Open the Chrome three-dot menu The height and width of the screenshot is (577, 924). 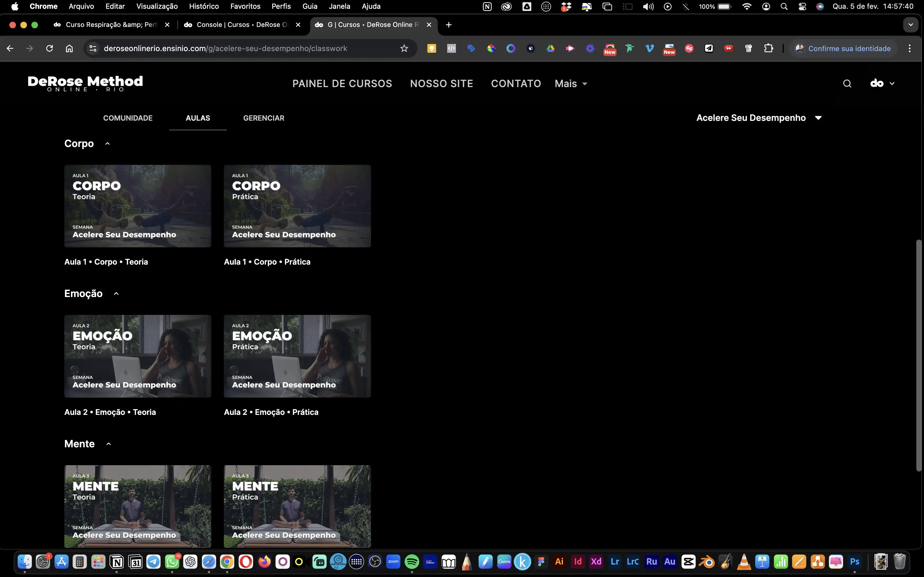(x=909, y=48)
